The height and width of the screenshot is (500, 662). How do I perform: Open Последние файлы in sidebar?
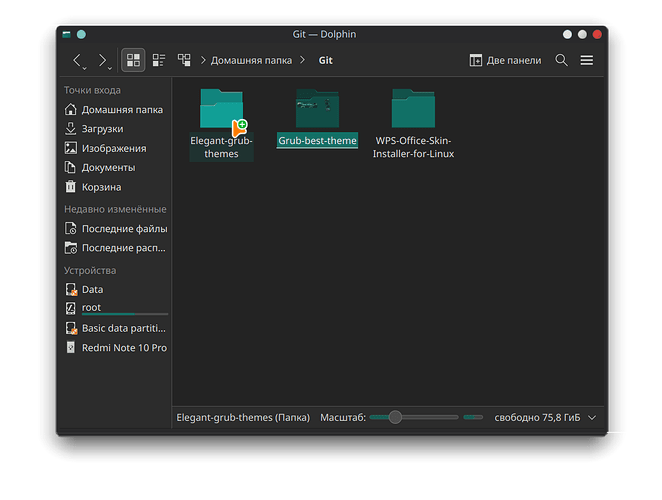(x=114, y=228)
